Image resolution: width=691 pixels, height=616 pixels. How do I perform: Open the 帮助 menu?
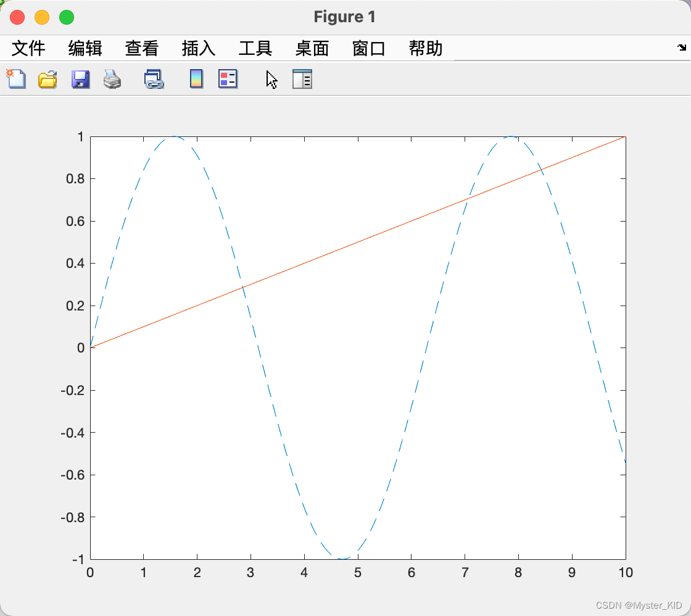(x=426, y=48)
